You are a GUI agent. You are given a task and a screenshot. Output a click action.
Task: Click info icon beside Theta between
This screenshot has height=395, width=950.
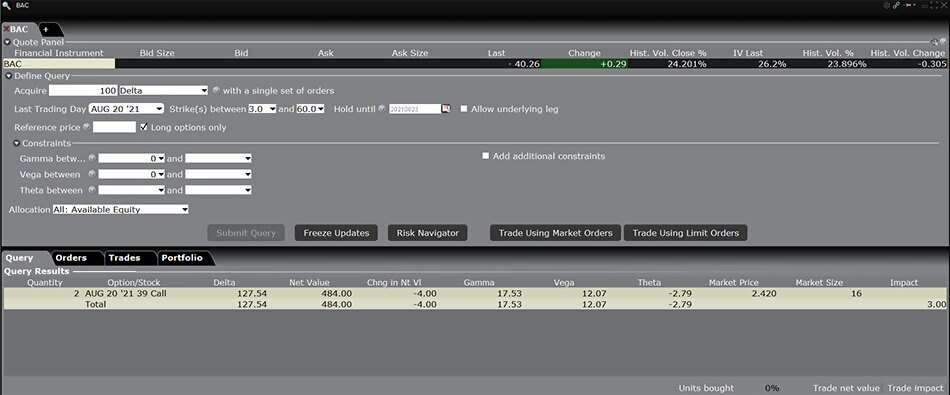click(91, 190)
